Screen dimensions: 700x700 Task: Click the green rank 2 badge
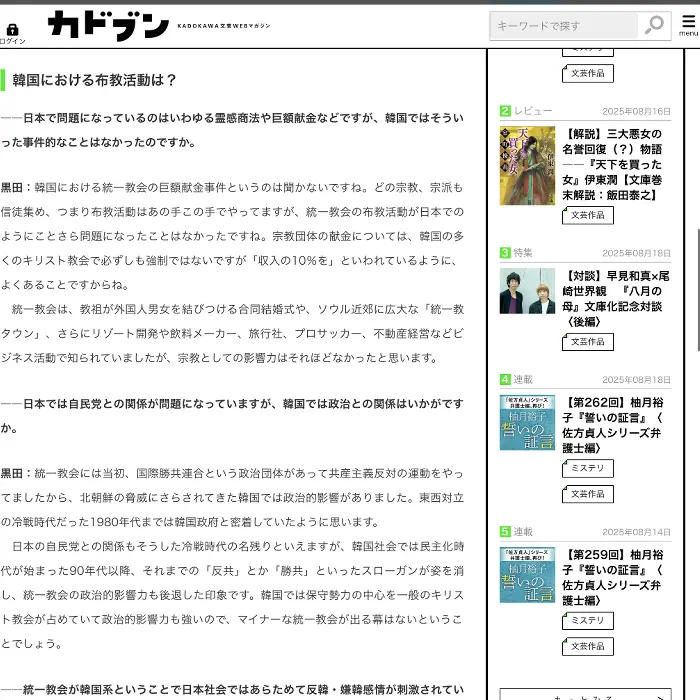505,111
